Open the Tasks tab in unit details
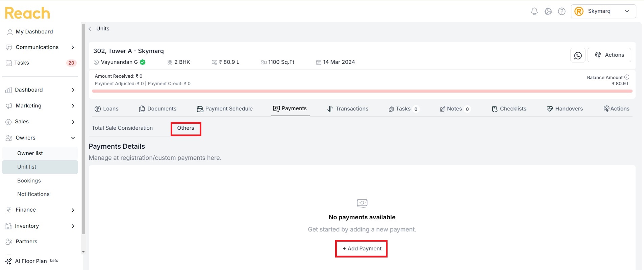644x270 pixels. pos(404,109)
